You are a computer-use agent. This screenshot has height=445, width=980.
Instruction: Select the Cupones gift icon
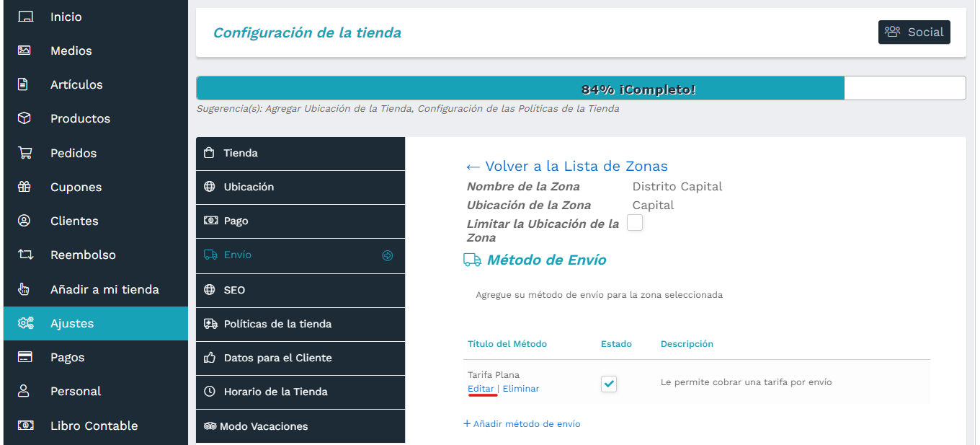tap(26, 187)
